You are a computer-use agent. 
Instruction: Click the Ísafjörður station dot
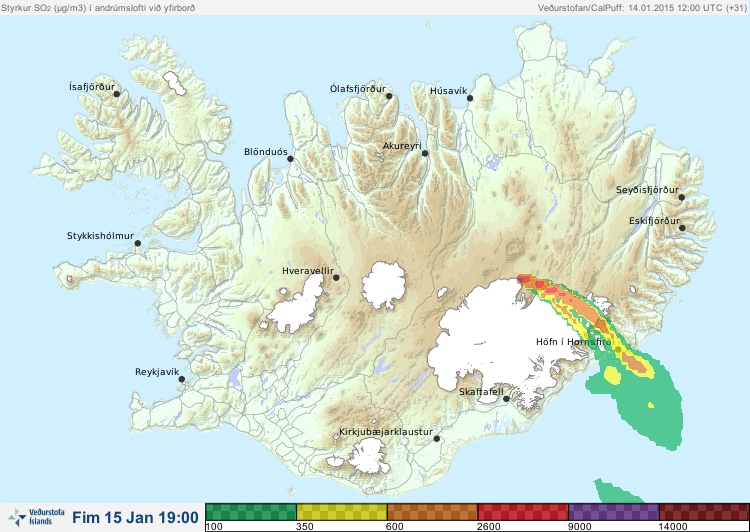tap(116, 94)
